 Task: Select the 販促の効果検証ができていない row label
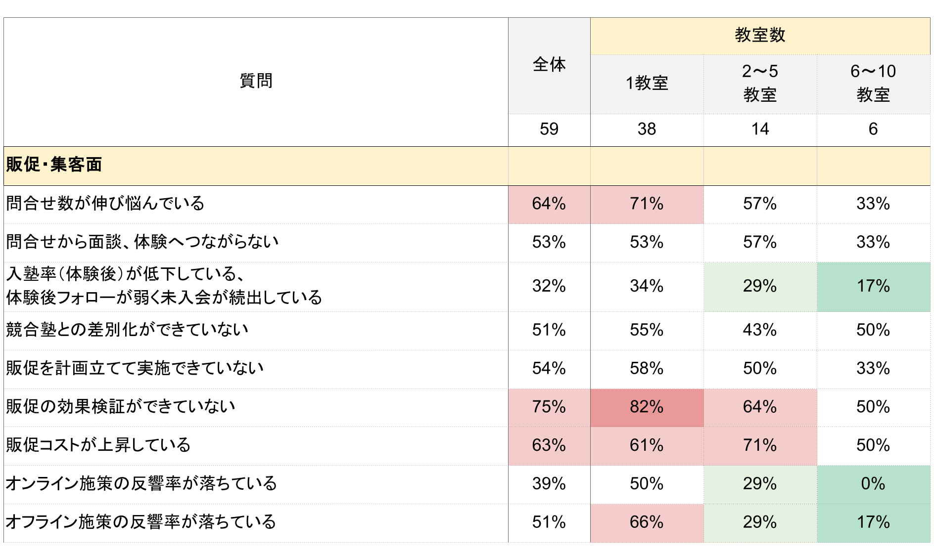tap(121, 407)
